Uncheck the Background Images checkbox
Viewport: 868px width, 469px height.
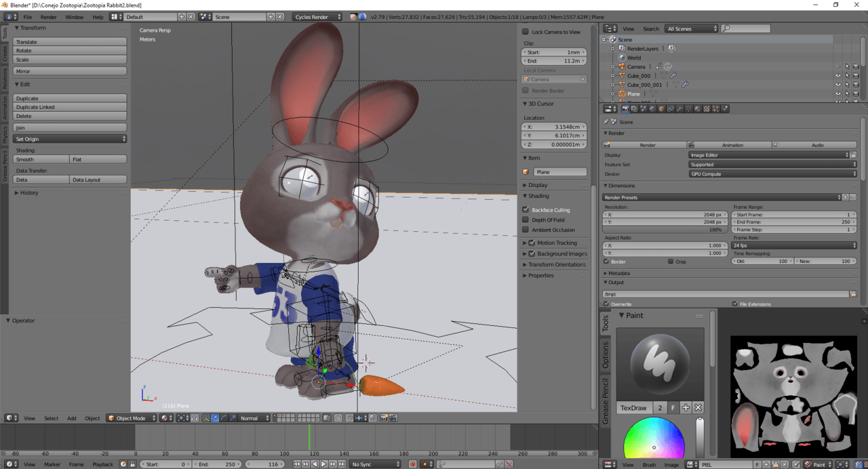[x=532, y=253]
